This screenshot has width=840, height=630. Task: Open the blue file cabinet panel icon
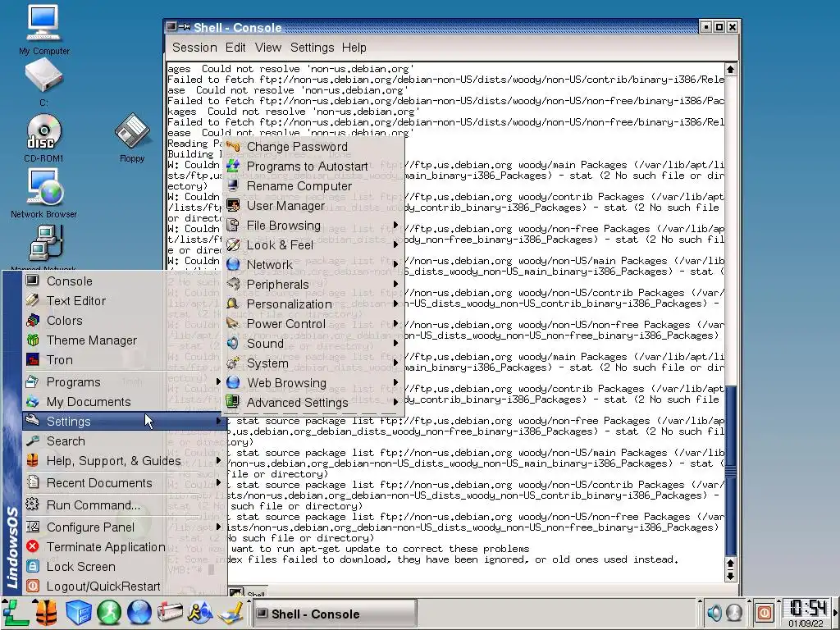[x=78, y=613]
